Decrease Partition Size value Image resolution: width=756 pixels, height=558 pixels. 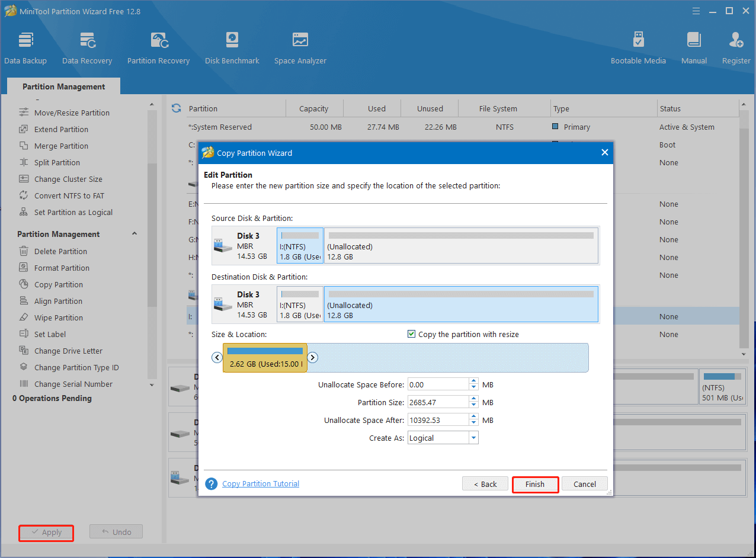coord(473,405)
